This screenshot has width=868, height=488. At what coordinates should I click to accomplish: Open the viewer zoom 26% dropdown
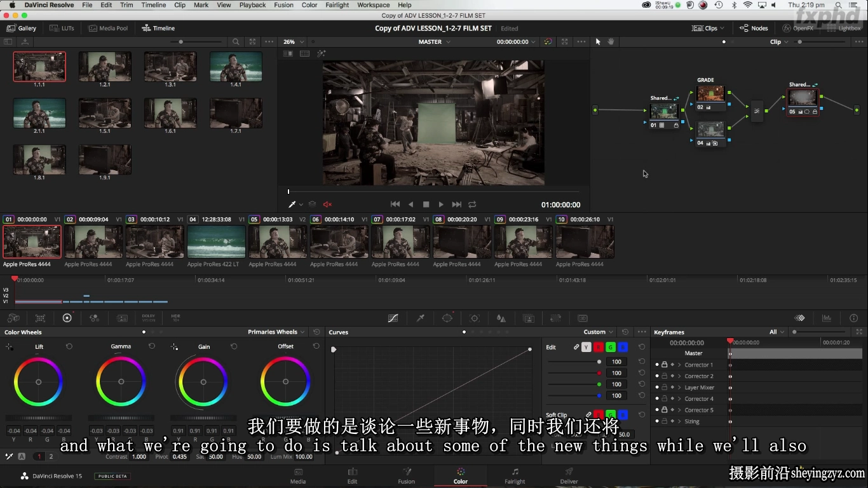(293, 42)
